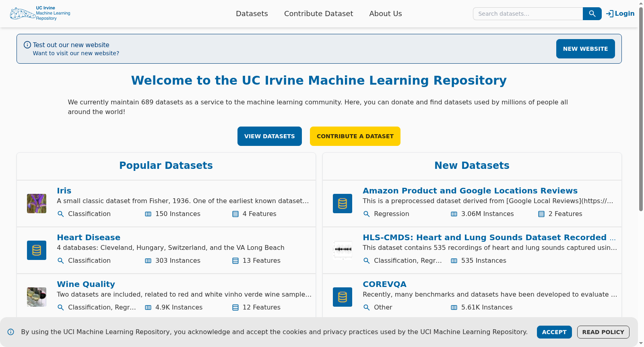
Task: Click the Wine Quality photo thumbnail
Action: click(x=37, y=297)
